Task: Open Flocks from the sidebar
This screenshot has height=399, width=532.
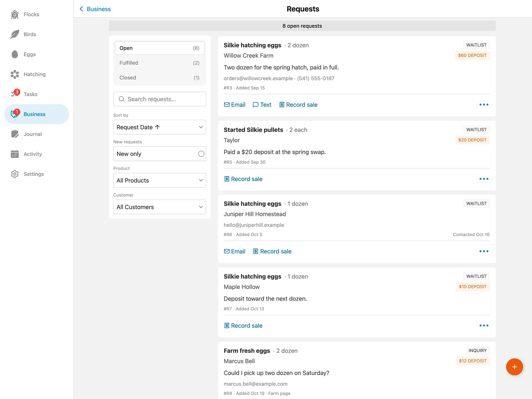Action: point(37,14)
